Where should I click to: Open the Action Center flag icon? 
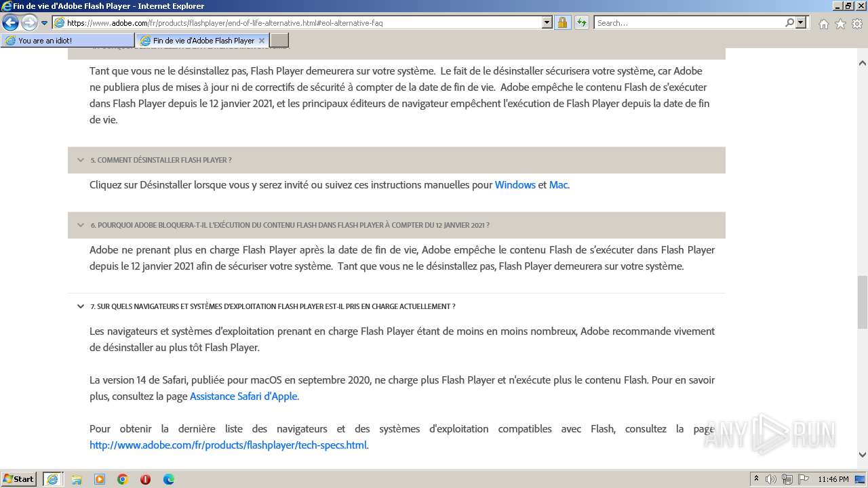click(802, 479)
